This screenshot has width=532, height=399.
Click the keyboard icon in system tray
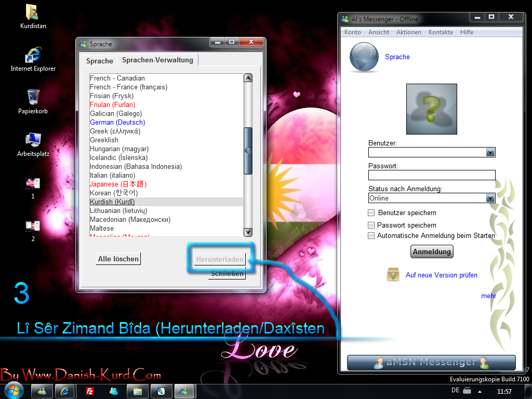(467, 390)
